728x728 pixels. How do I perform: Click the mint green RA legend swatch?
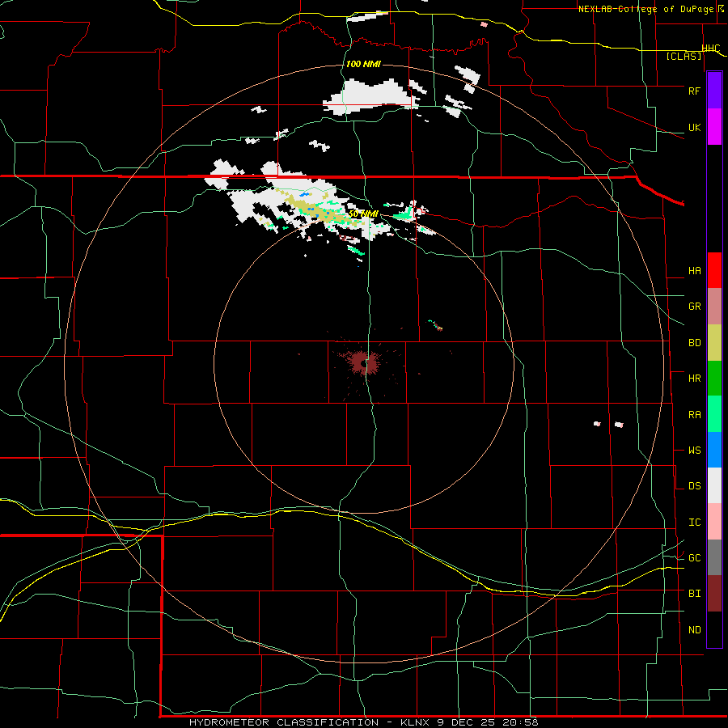tap(714, 414)
